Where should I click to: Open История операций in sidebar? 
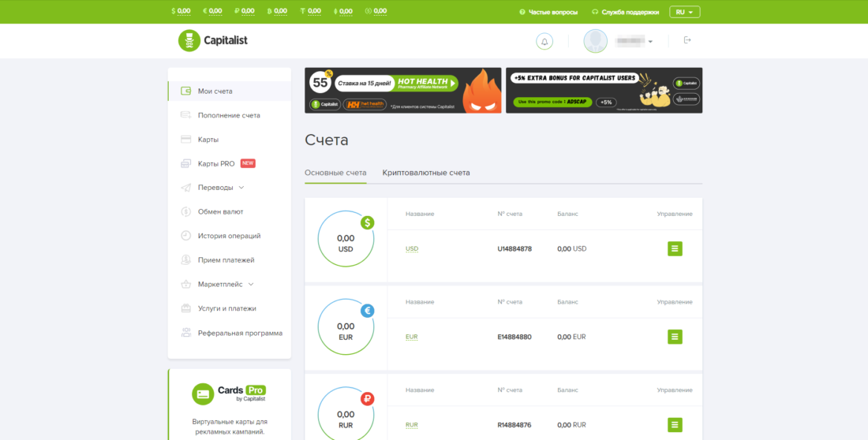[x=229, y=236]
